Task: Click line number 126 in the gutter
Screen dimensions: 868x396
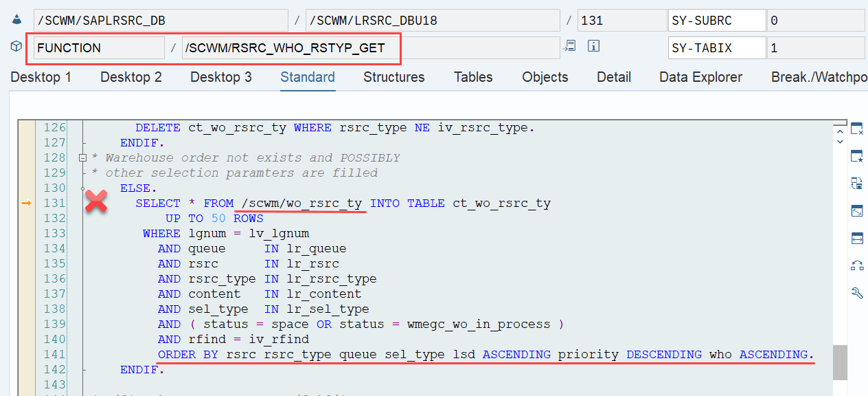Action: click(x=54, y=128)
